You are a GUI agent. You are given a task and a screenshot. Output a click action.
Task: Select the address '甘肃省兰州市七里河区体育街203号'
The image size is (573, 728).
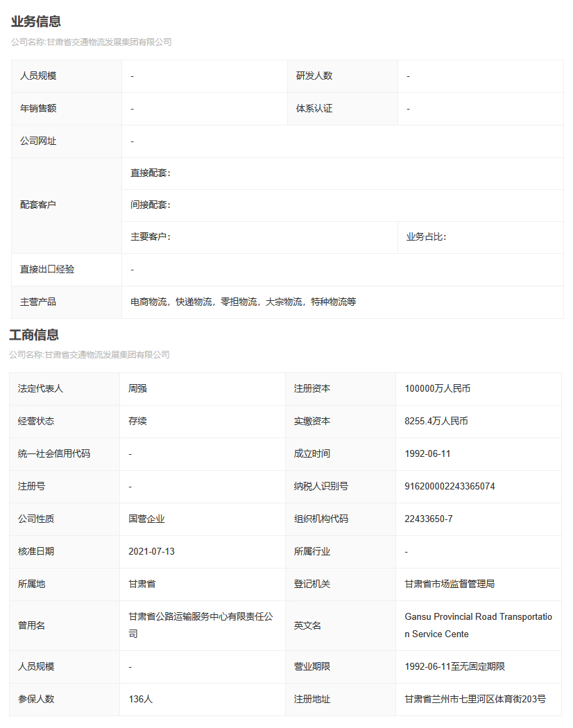coord(475,699)
